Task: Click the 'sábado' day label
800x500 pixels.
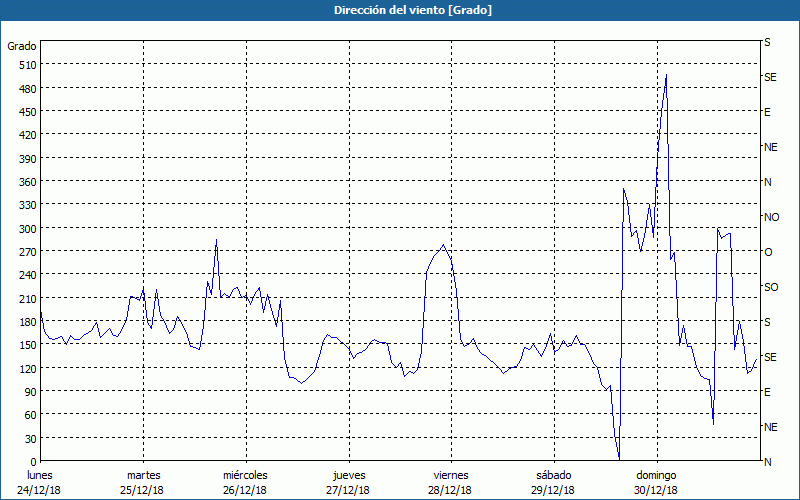Action: pos(554,475)
